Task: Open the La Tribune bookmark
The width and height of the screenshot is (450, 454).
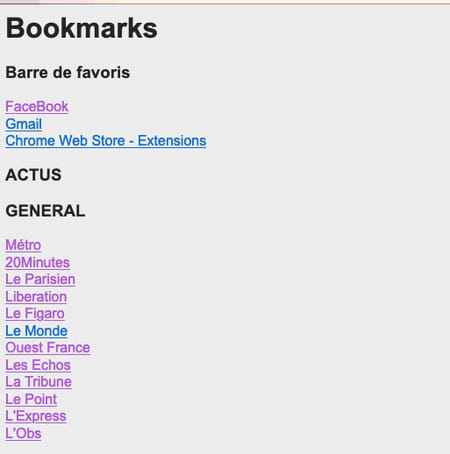Action: [39, 382]
